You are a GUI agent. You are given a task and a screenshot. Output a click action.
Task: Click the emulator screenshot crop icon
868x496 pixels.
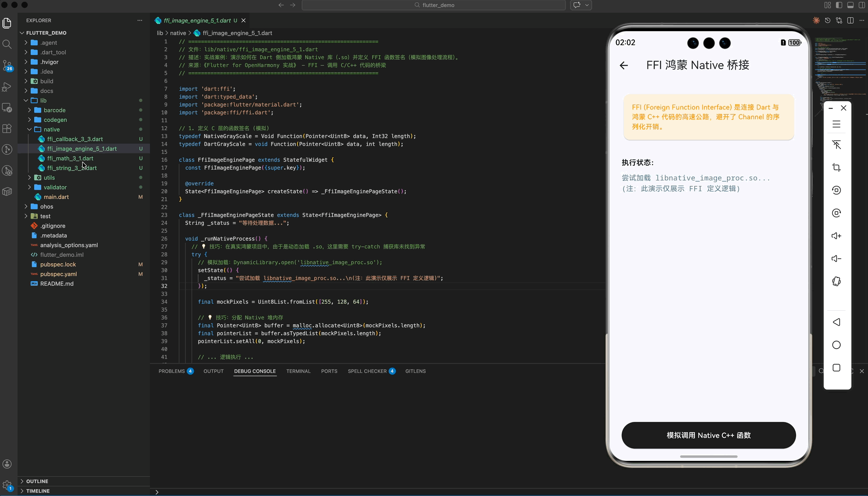point(836,167)
